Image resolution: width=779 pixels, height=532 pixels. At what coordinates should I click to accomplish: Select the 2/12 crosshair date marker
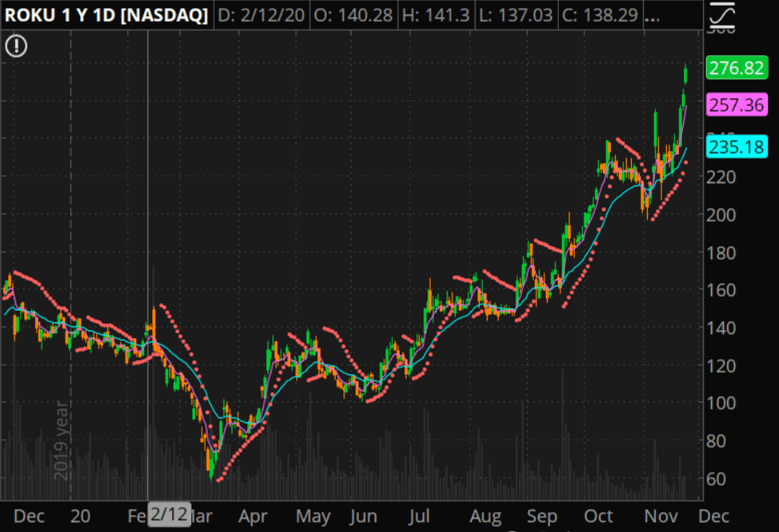[169, 514]
